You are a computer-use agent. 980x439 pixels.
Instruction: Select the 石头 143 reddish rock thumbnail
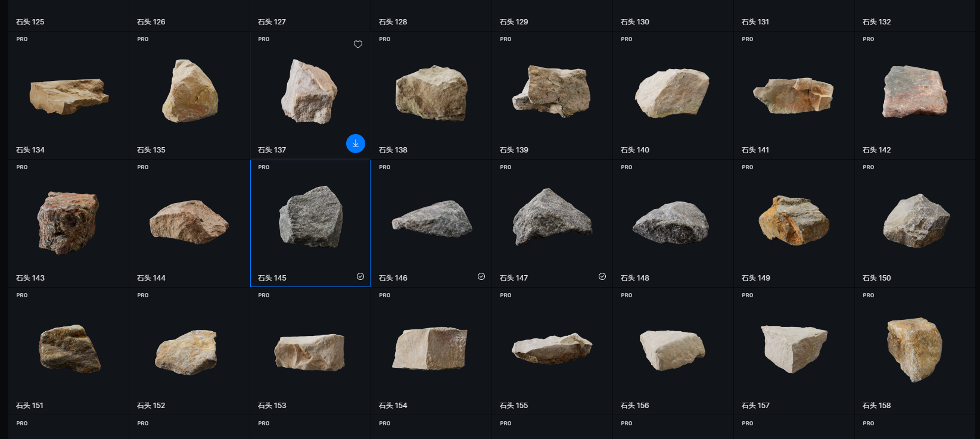[x=68, y=222]
